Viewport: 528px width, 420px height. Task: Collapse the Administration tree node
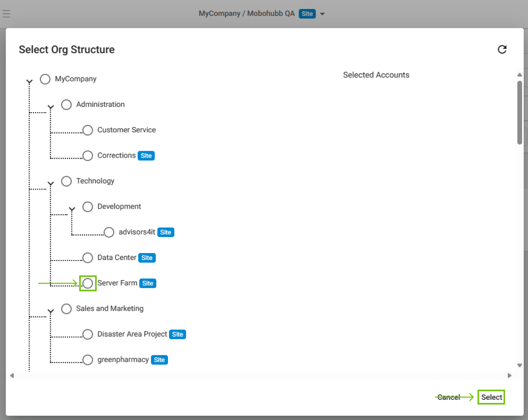[x=51, y=107]
